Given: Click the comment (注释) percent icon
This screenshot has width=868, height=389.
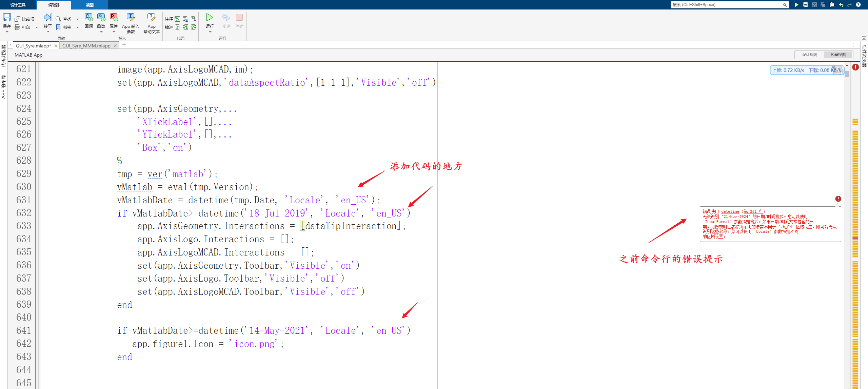Looking at the screenshot, I should tap(177, 19).
